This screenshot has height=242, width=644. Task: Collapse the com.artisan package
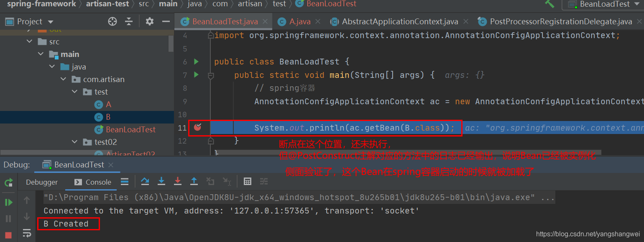(63, 79)
